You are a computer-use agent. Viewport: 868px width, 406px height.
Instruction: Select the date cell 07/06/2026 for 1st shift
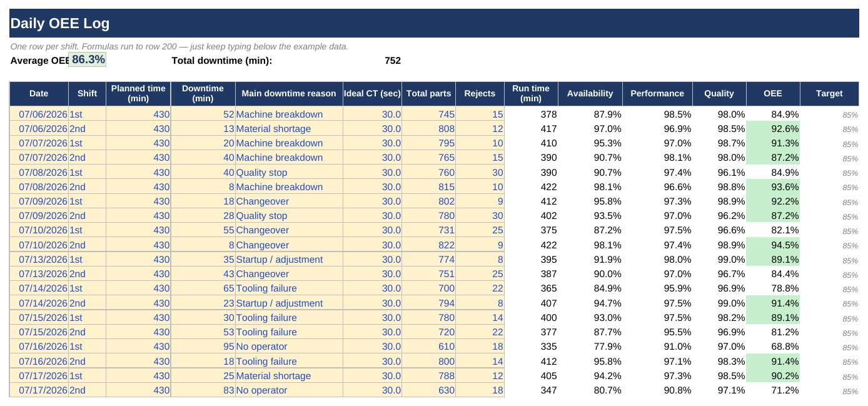pyautogui.click(x=39, y=114)
